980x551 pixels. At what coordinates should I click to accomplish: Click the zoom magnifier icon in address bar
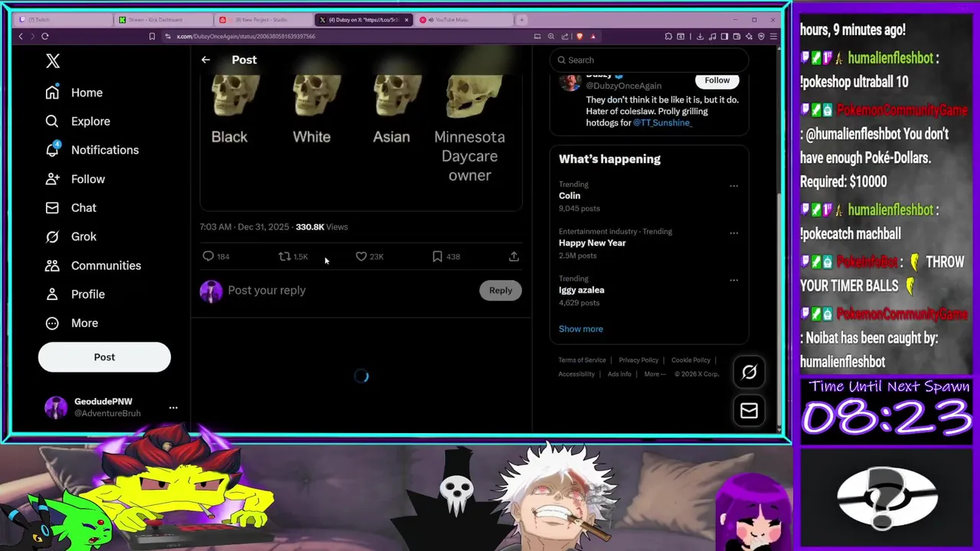click(552, 36)
